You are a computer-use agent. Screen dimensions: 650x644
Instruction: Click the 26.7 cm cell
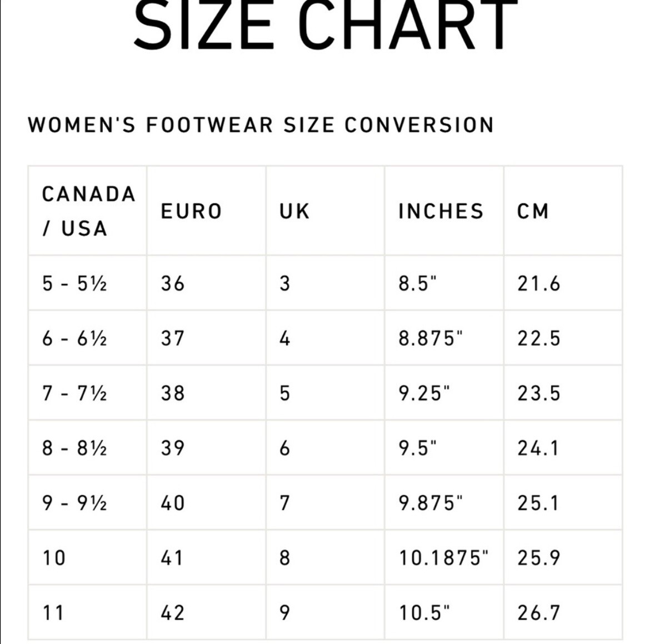point(563,612)
